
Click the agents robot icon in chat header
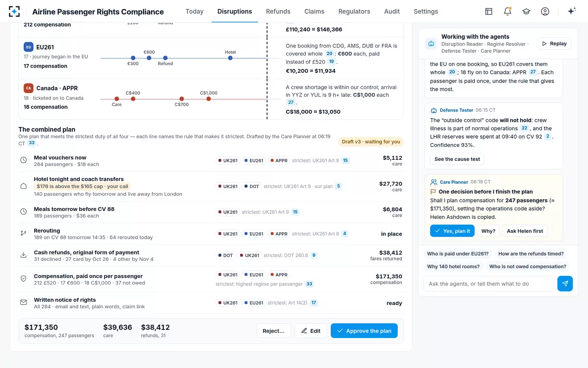coord(431,43)
